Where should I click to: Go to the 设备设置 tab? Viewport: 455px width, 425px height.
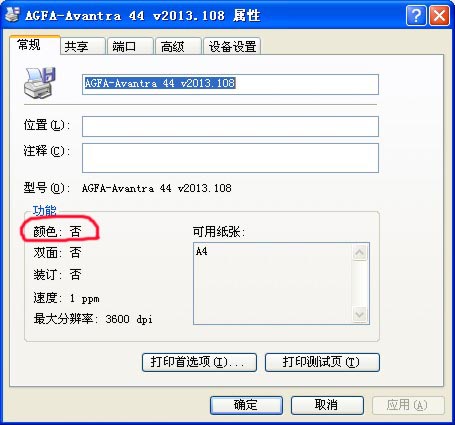click(232, 46)
